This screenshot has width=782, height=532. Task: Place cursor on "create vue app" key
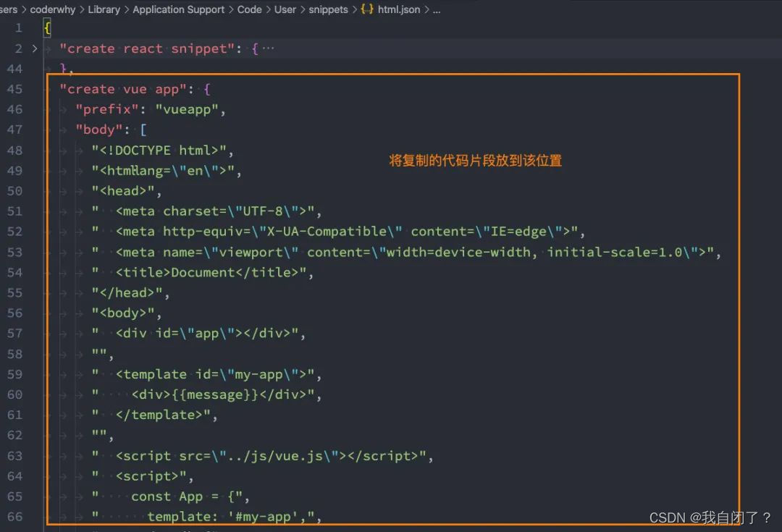tap(123, 89)
